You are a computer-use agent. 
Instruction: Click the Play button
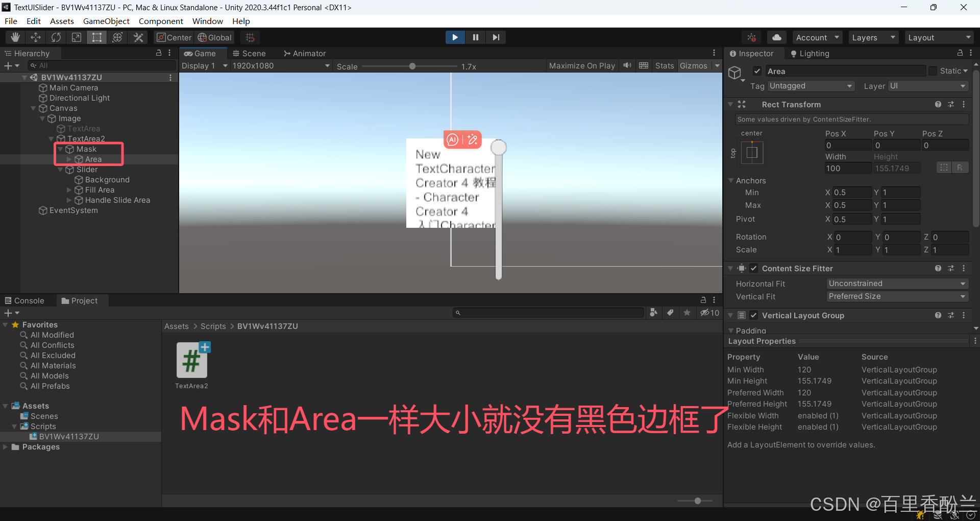tap(454, 37)
